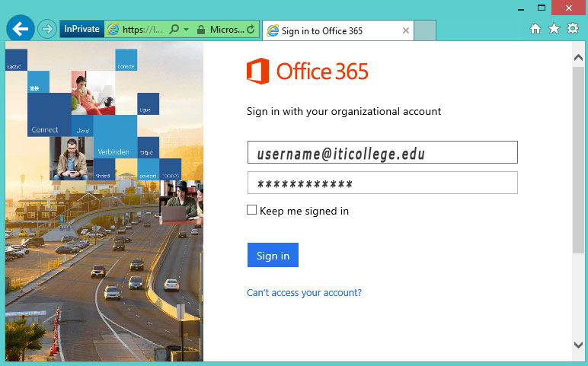Viewport: 588px width, 366px height.
Task: Click the username email input field
Action: pyautogui.click(x=382, y=153)
